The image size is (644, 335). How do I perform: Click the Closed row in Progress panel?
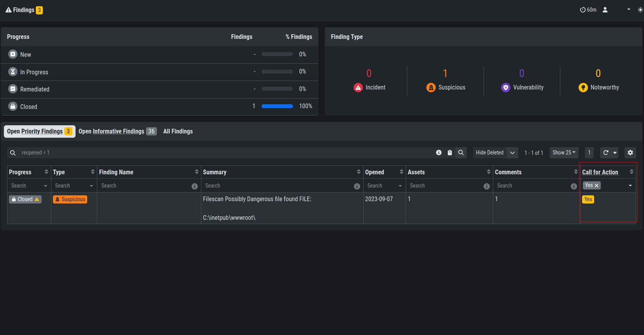160,107
